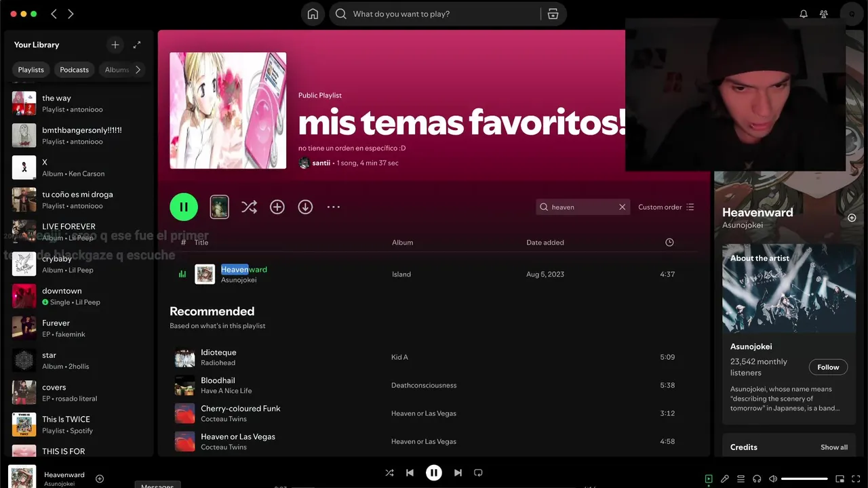The height and width of the screenshot is (488, 868).
Task: Open the LIVE FOREVER album
Action: click(79, 232)
